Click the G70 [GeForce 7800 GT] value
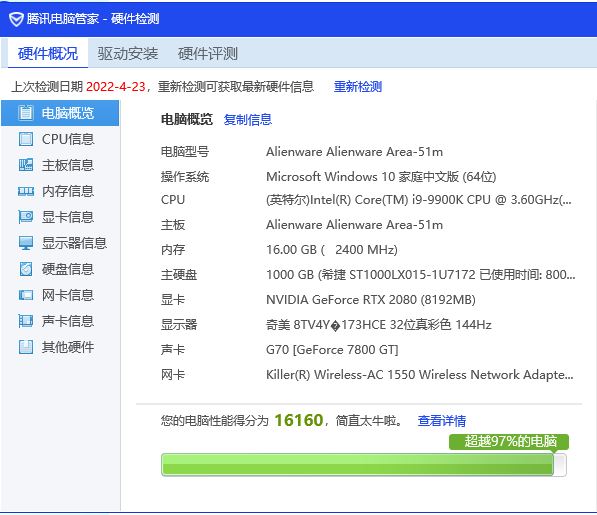Image resolution: width=597 pixels, height=515 pixels. [x=332, y=349]
